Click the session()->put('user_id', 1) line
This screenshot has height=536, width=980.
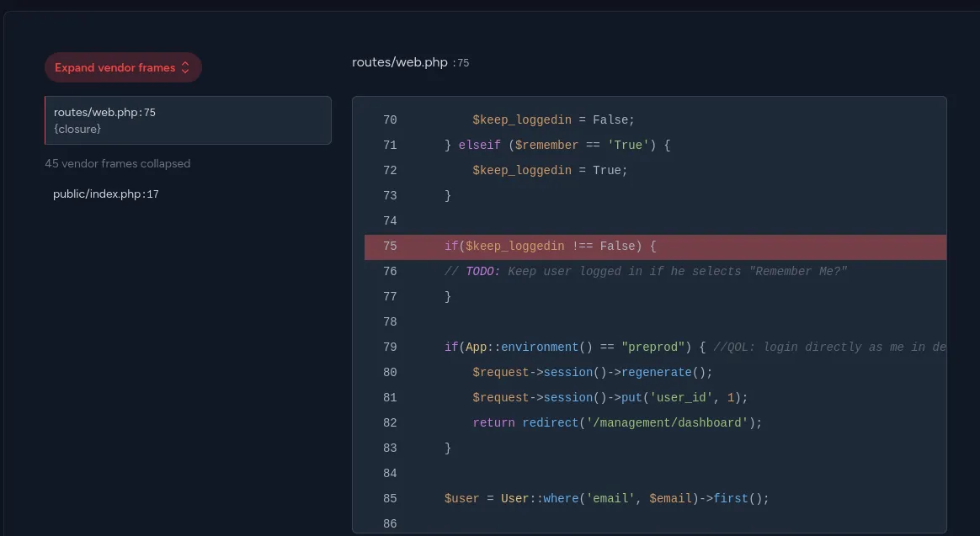pos(610,398)
